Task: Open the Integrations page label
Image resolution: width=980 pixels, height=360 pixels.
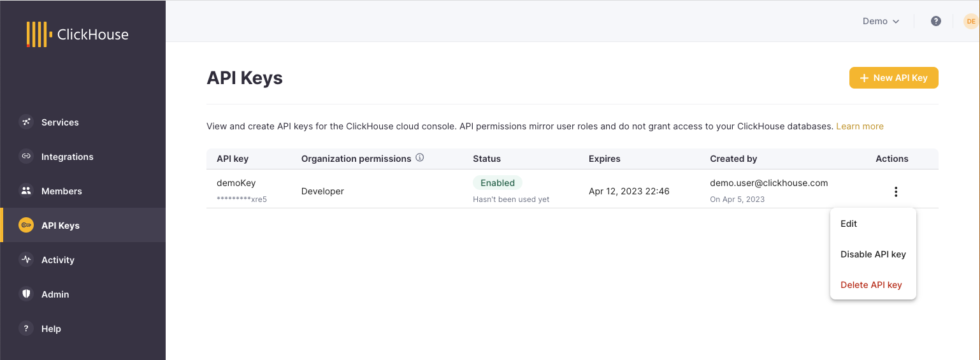Action: click(x=68, y=157)
